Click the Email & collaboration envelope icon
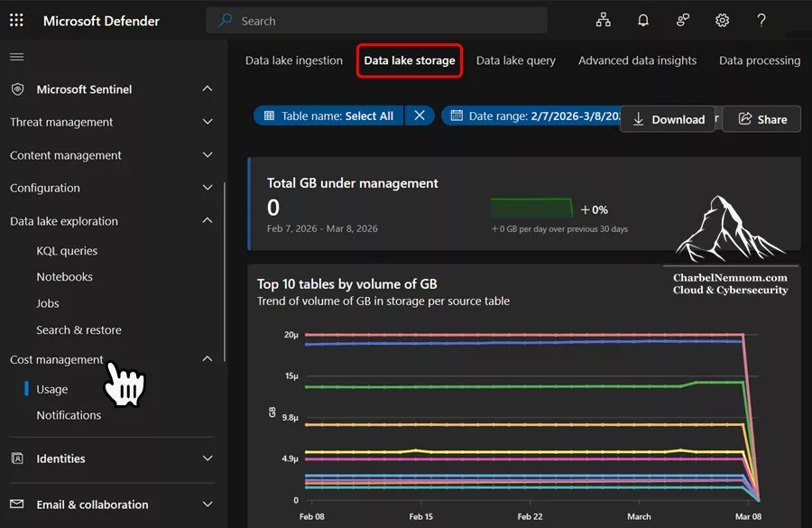The width and height of the screenshot is (812, 528). tap(17, 505)
